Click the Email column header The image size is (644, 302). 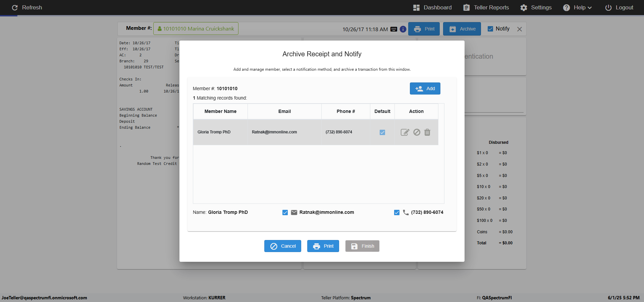[x=284, y=111]
